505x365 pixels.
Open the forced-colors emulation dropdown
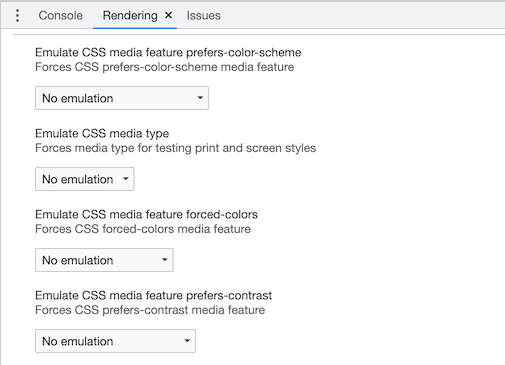point(104,260)
